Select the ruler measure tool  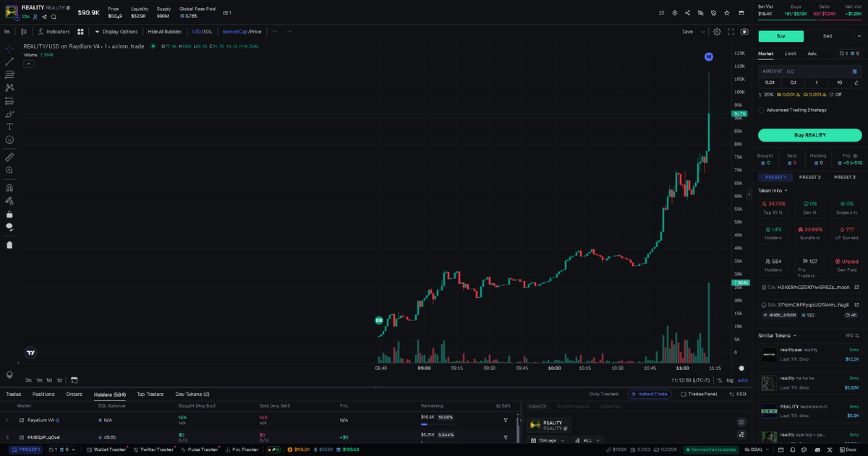9,157
